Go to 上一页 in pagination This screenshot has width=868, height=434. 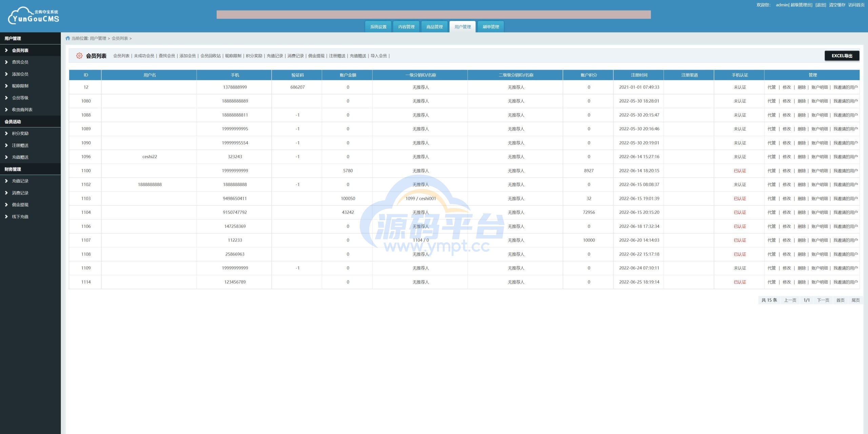[x=790, y=300]
